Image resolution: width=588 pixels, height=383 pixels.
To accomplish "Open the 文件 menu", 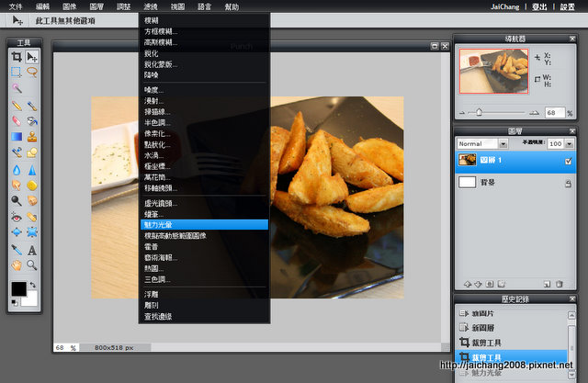I will [x=16, y=6].
